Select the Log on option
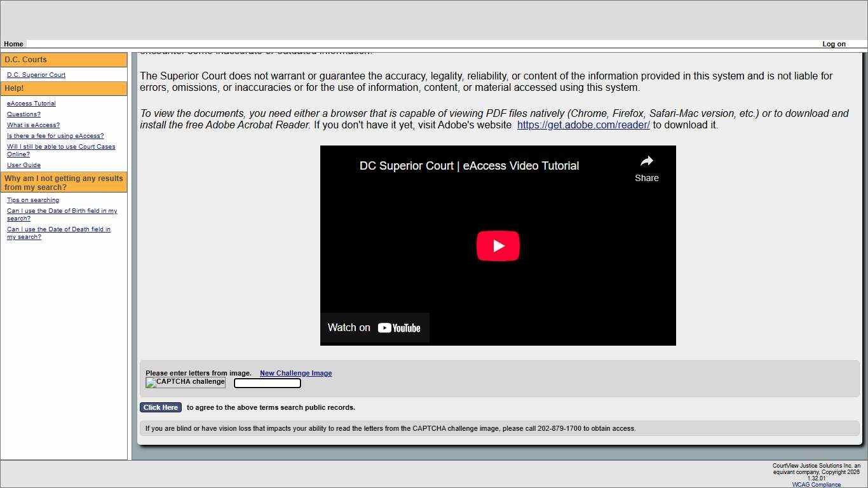Viewport: 868px width, 488px height. pyautogui.click(x=834, y=44)
